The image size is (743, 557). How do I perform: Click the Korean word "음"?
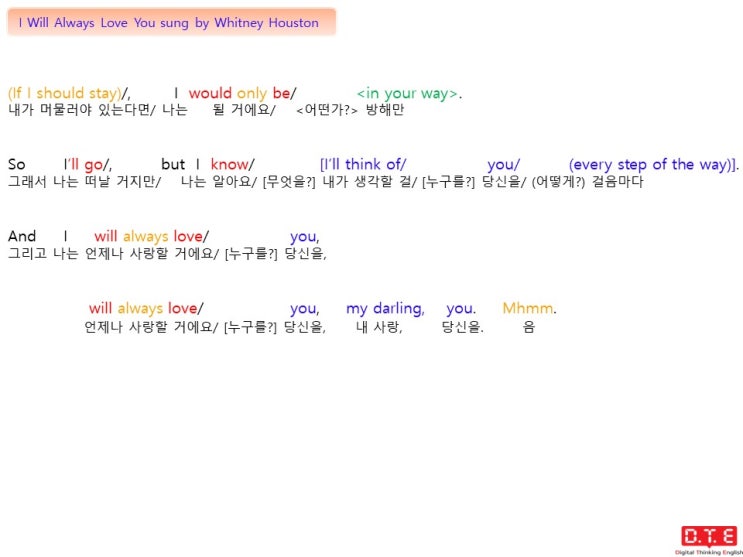coord(529,327)
